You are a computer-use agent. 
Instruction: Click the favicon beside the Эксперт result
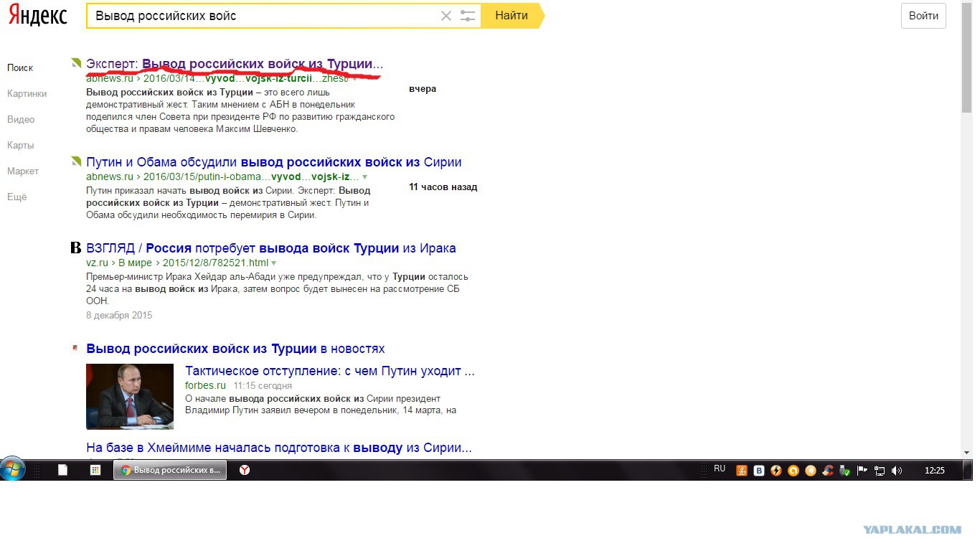(76, 63)
